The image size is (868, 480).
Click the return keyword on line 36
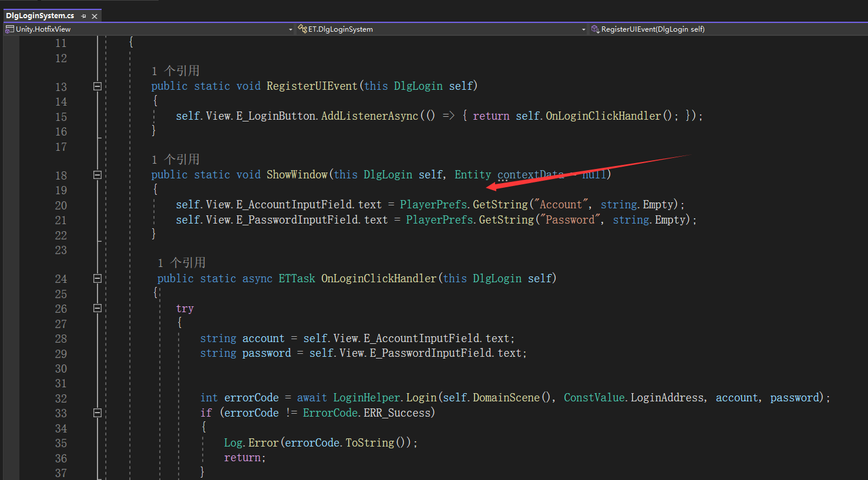click(x=242, y=458)
